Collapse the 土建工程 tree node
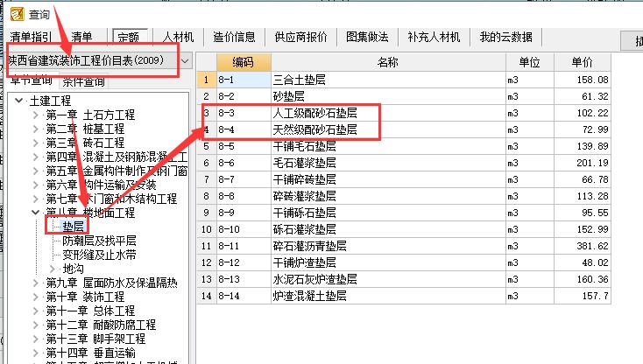 [x=18, y=100]
